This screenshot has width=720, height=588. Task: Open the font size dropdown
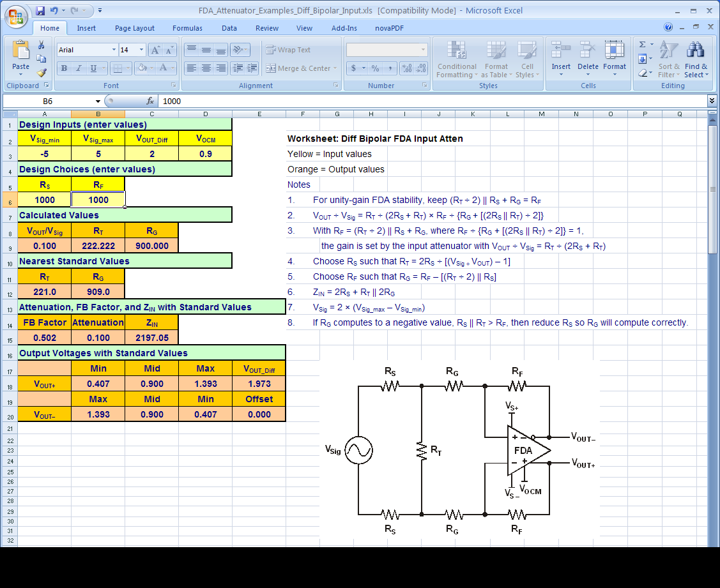(142, 50)
